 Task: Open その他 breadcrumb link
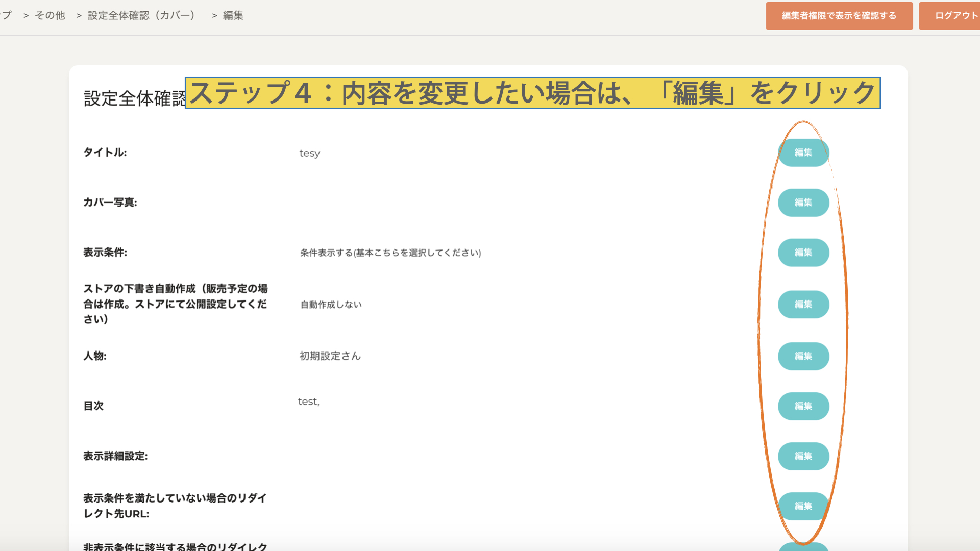point(50,16)
